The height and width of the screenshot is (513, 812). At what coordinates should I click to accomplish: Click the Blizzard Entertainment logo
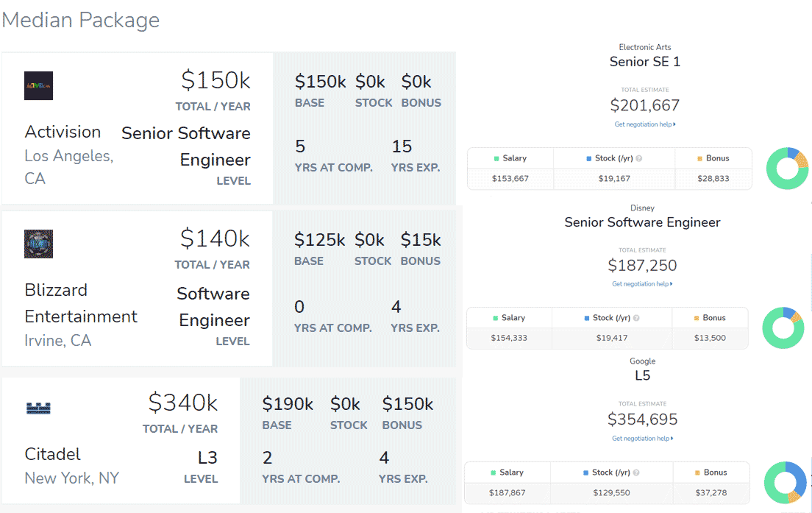pyautogui.click(x=38, y=244)
